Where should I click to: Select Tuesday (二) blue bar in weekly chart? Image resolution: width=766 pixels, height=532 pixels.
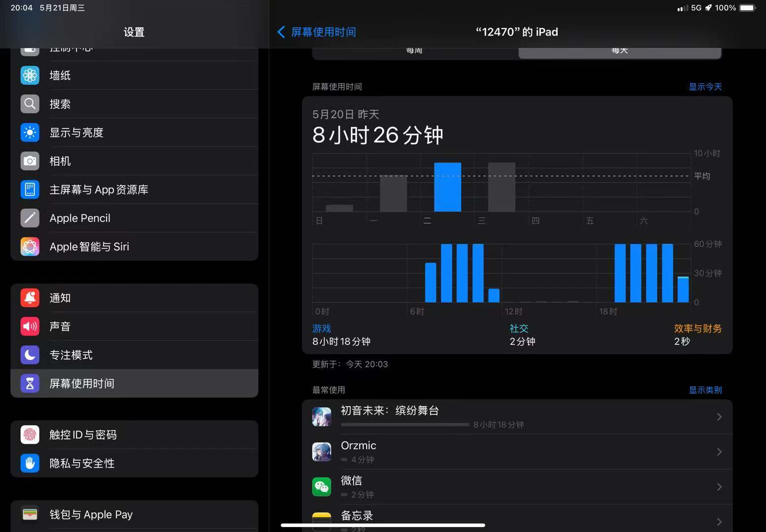click(448, 187)
